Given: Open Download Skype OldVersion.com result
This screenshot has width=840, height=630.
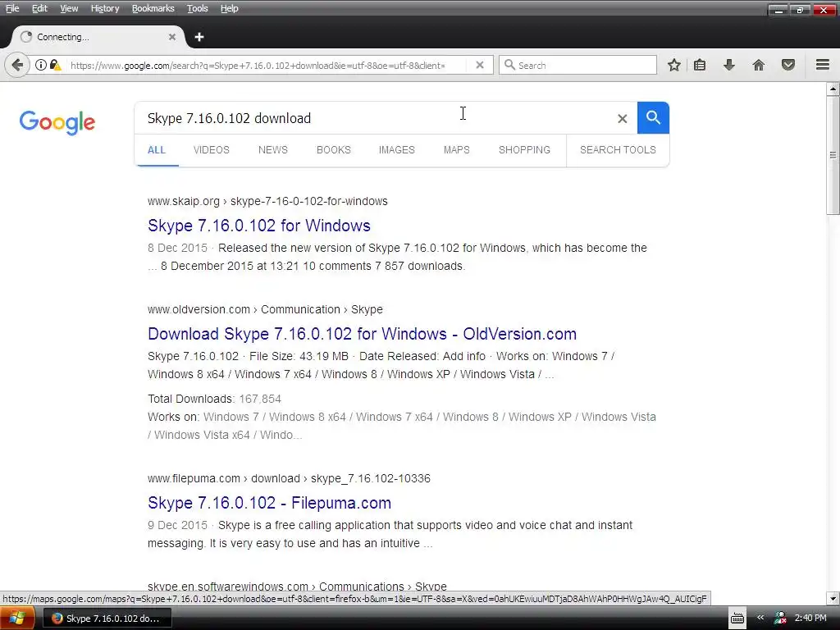Looking at the screenshot, I should pyautogui.click(x=362, y=334).
